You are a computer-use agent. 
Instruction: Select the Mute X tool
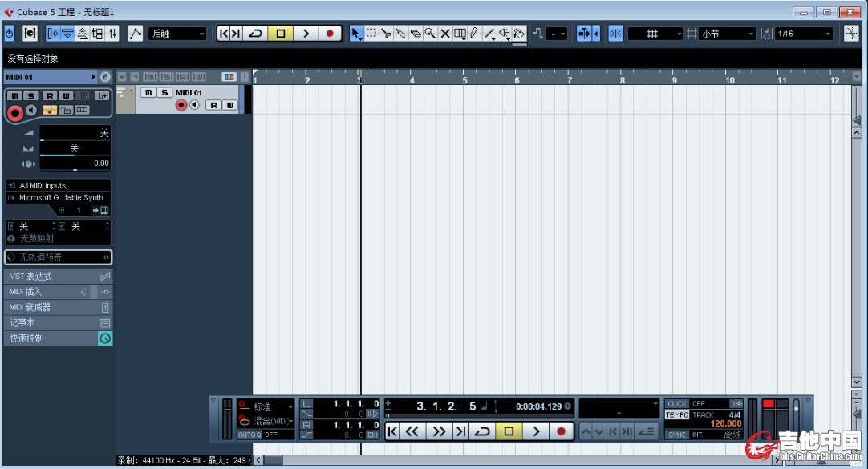tap(444, 34)
